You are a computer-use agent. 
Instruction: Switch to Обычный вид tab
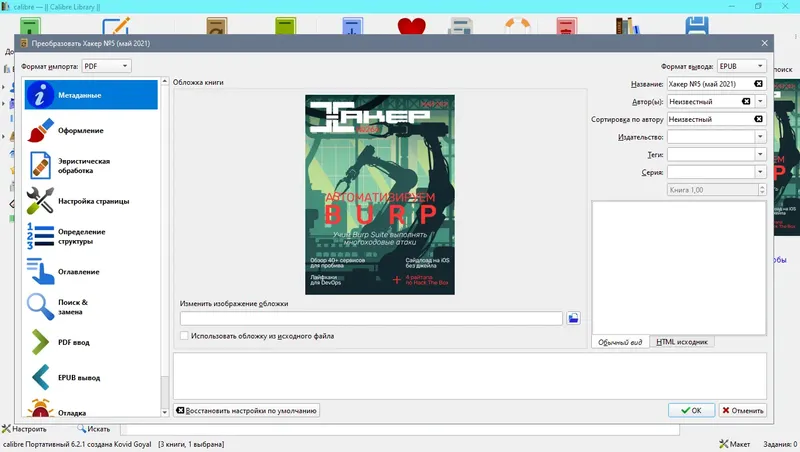pyautogui.click(x=620, y=342)
